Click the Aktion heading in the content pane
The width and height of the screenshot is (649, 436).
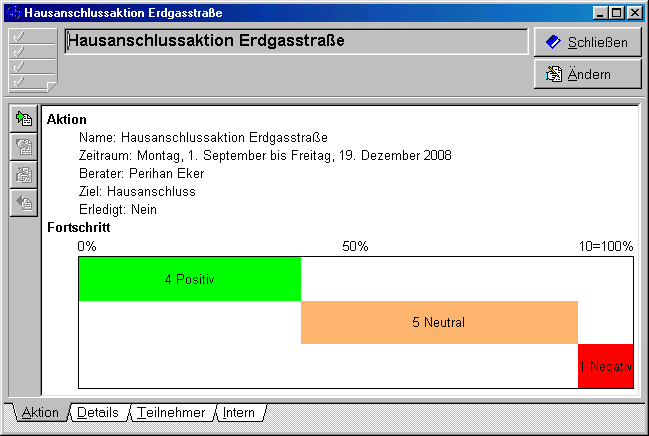coord(67,119)
